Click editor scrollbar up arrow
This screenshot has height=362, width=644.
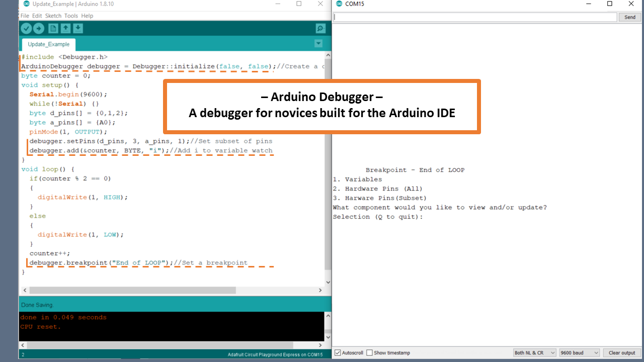pos(328,55)
